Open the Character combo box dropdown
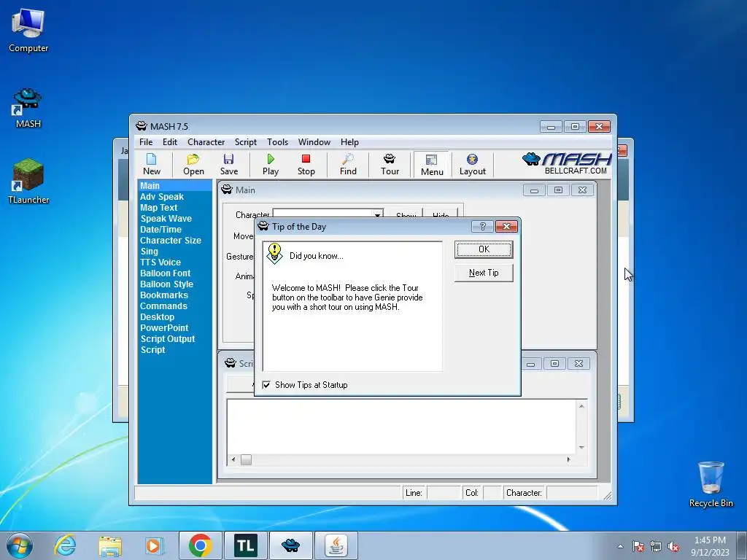The height and width of the screenshot is (560, 747). pyautogui.click(x=377, y=215)
